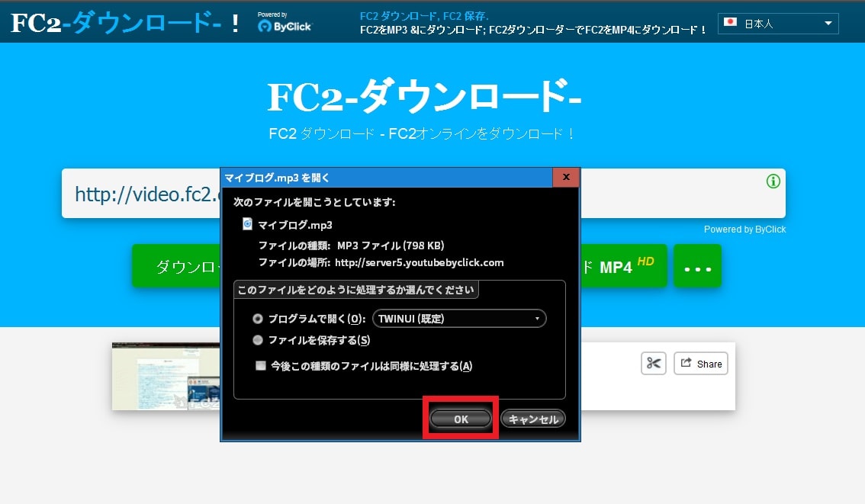This screenshot has height=504, width=865.
Task: Click the FC2-ダウンロード site logo in header
Action: [125, 23]
